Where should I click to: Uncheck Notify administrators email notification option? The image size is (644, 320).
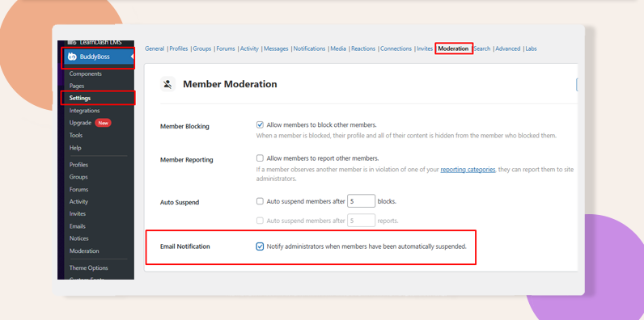point(260,246)
